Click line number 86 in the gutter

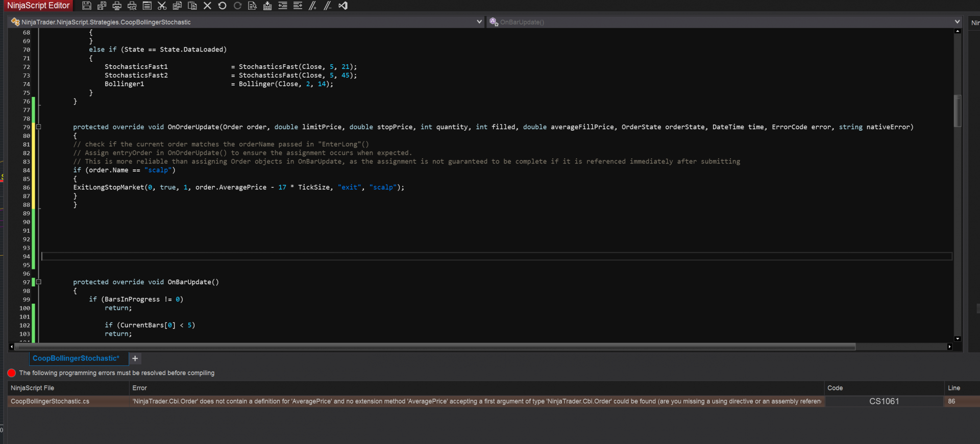click(27, 188)
